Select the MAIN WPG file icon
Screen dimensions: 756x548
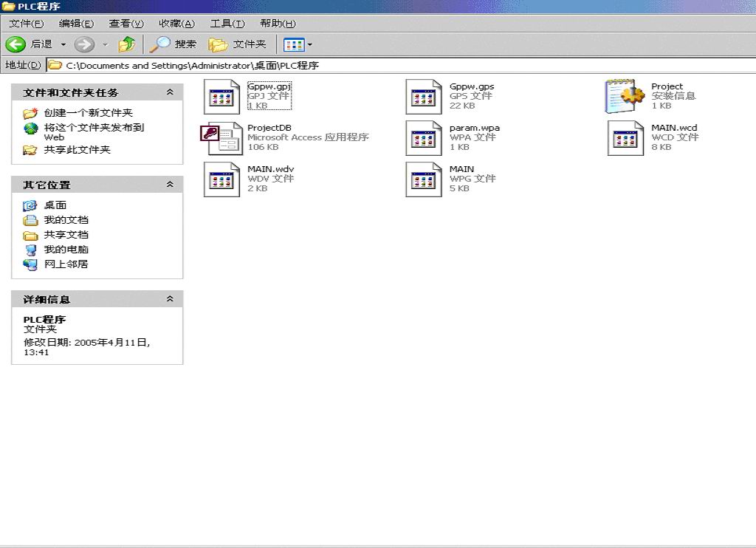pos(424,179)
